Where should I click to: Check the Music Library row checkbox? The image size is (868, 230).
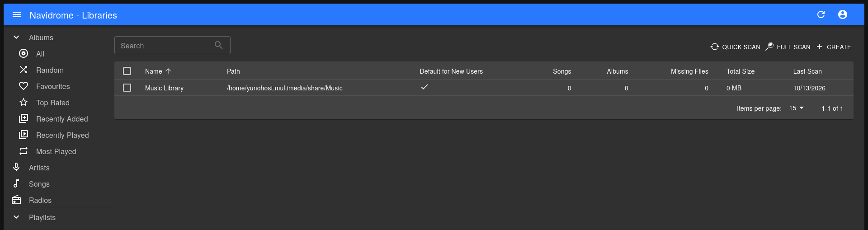pyautogui.click(x=127, y=88)
